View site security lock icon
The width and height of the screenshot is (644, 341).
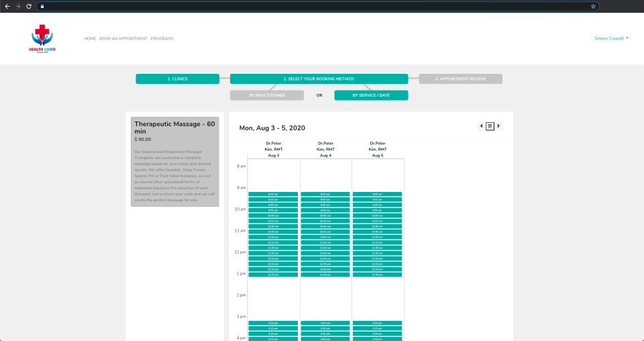(42, 6)
